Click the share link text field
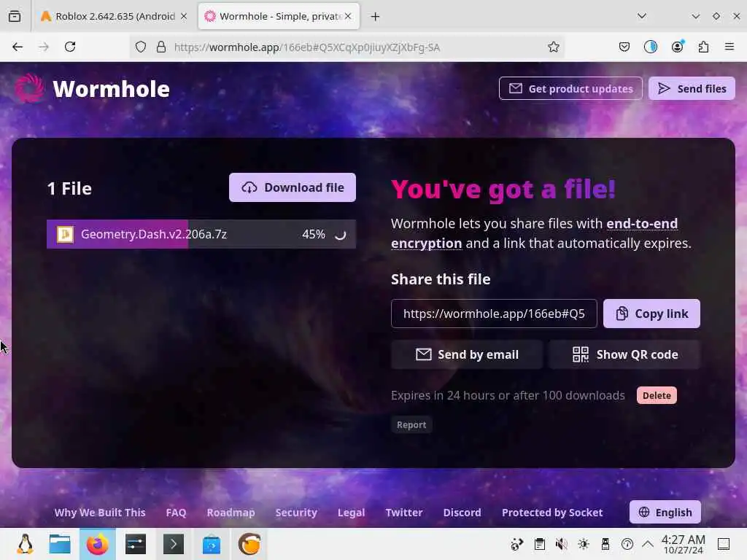This screenshot has height=560, width=747. tap(494, 314)
